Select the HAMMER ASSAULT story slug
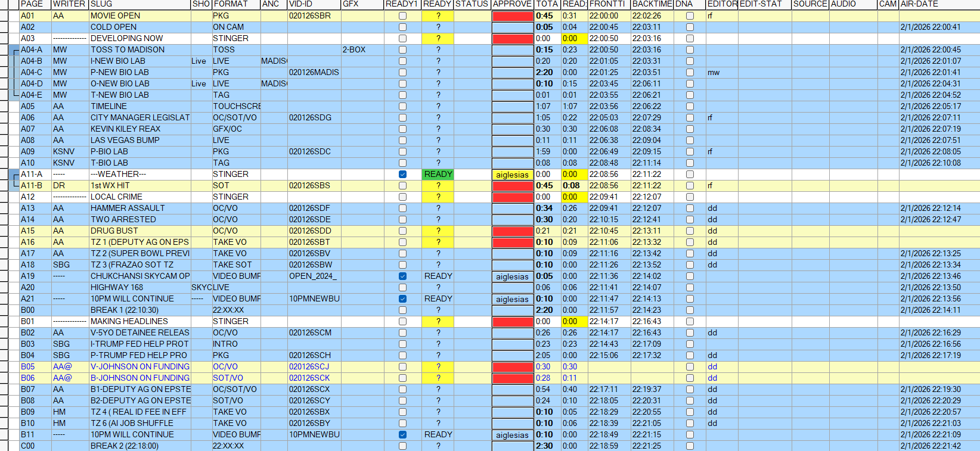980x451 pixels. coord(128,209)
